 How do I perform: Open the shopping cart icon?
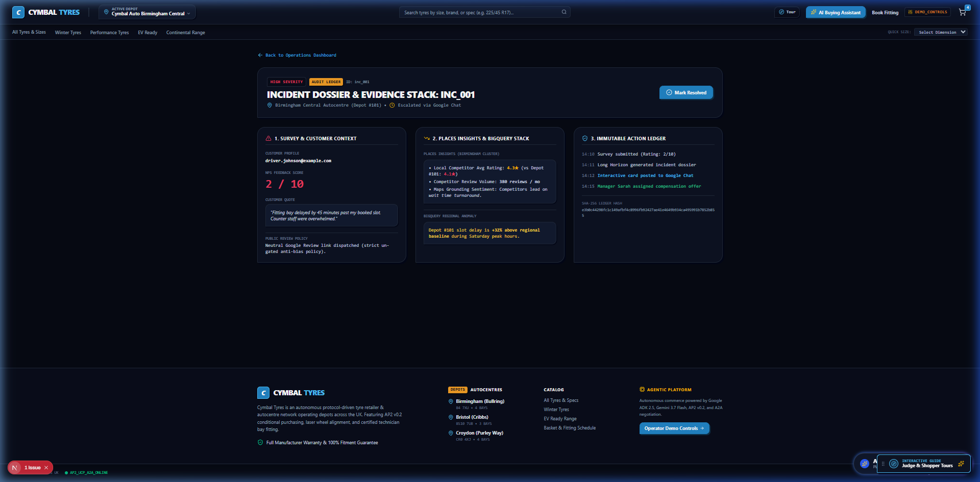pyautogui.click(x=962, y=12)
